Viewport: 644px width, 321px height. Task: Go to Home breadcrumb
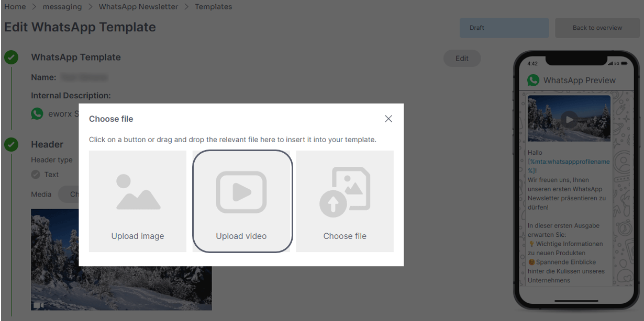pos(15,7)
